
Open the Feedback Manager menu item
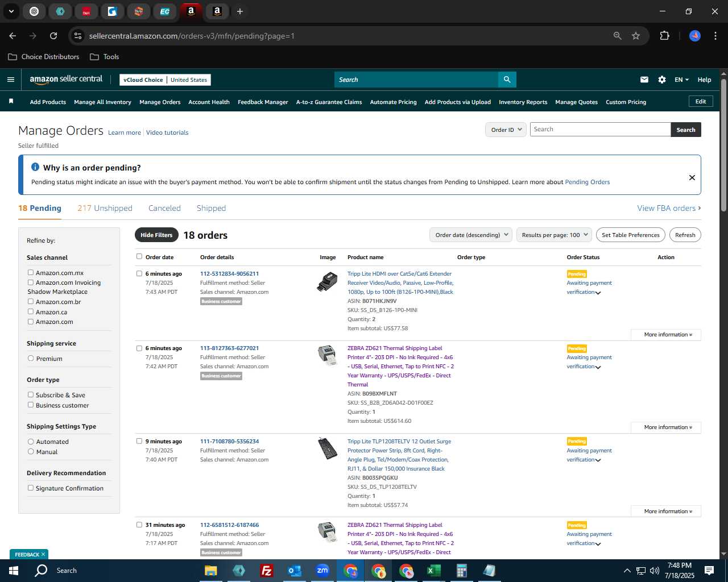point(263,102)
